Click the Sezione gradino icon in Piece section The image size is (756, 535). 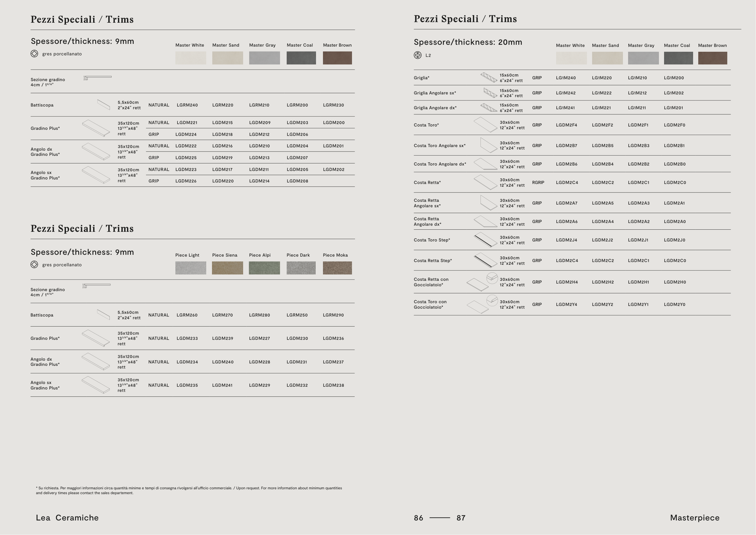point(96,286)
